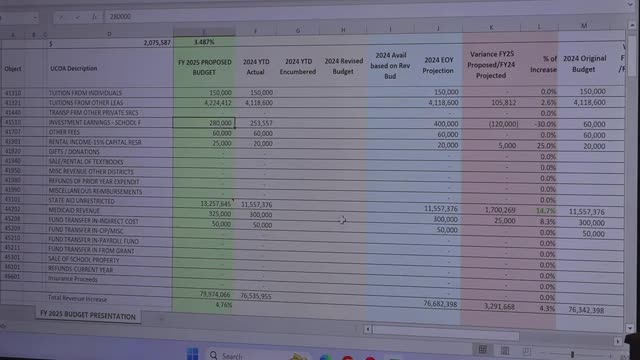Select column K header

(x=491, y=28)
